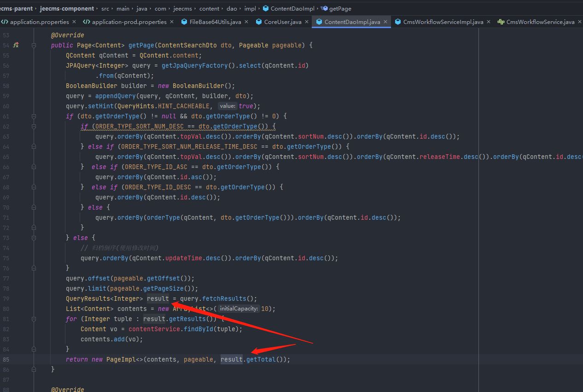The image size is (583, 392).
Task: Collapse the getPage method at line 54
Action: pyautogui.click(x=34, y=45)
